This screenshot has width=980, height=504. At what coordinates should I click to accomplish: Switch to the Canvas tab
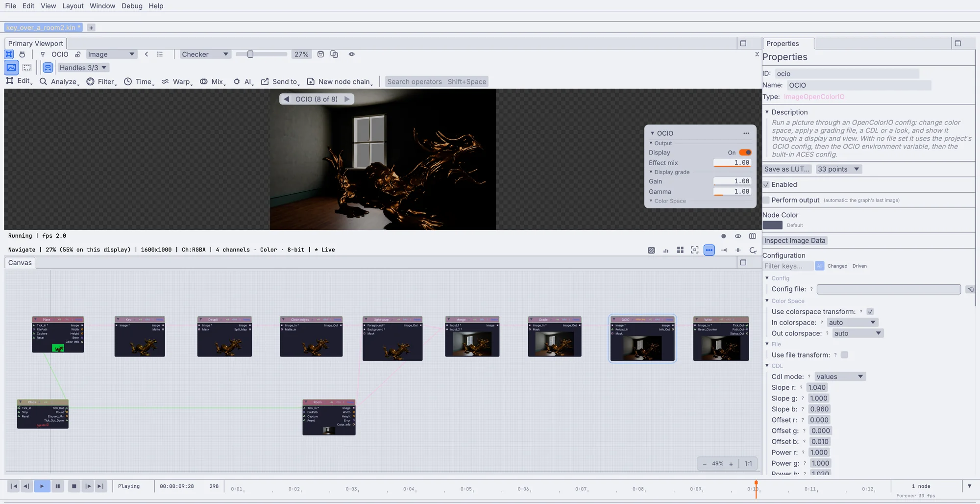coord(20,263)
